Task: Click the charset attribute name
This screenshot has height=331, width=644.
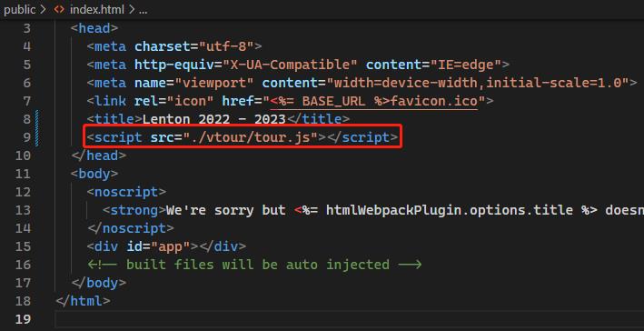Action: (163, 46)
